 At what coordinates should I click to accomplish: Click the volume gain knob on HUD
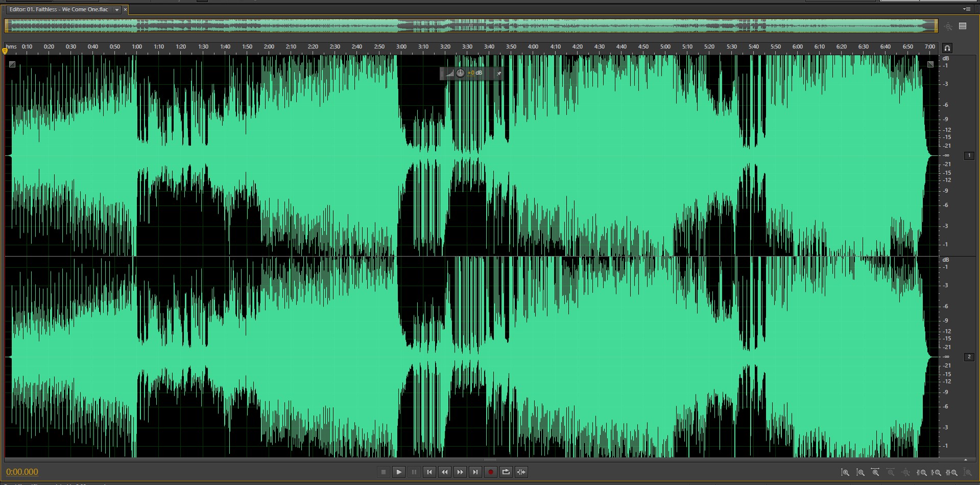tap(460, 73)
